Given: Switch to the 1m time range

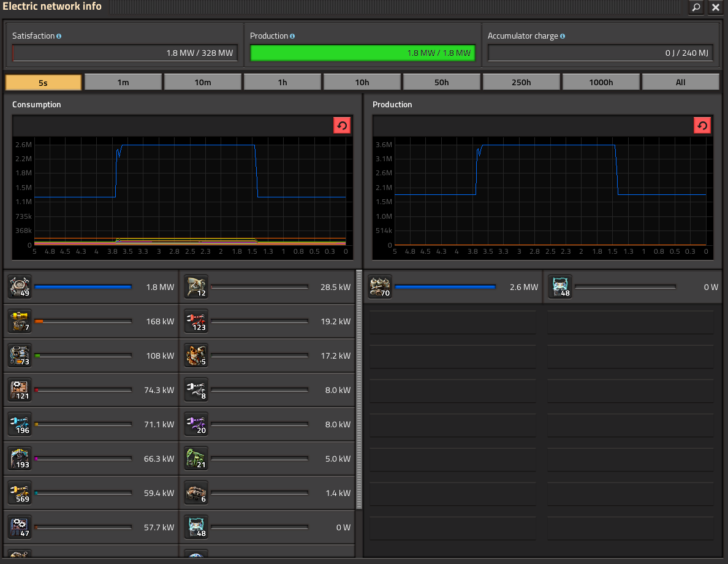Looking at the screenshot, I should coord(123,82).
